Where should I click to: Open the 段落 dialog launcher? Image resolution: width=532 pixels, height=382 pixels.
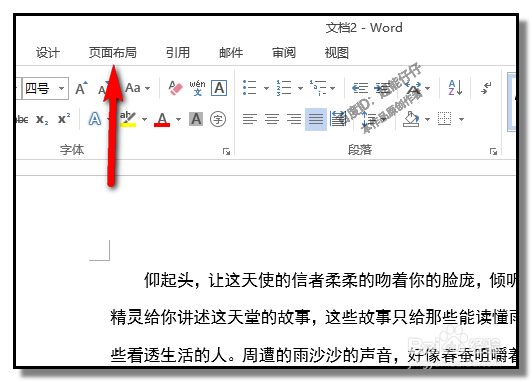(493, 151)
